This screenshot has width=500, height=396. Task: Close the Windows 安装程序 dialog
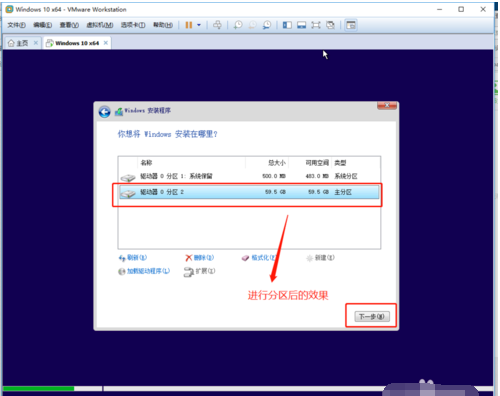click(387, 105)
